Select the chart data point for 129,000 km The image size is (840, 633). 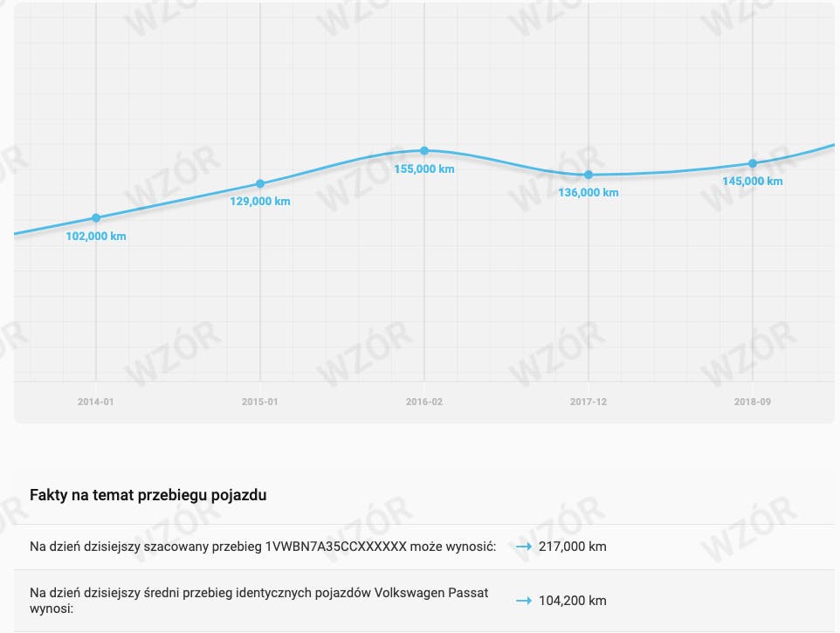(x=260, y=183)
